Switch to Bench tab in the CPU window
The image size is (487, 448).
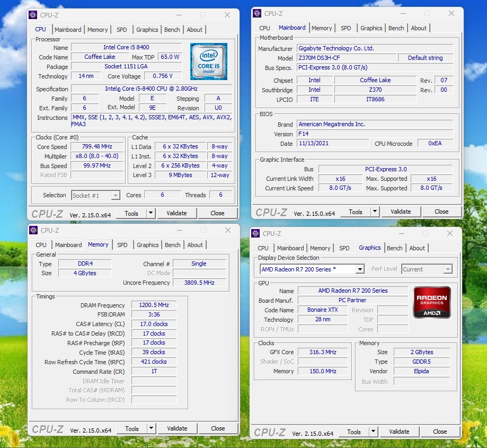pyautogui.click(x=172, y=30)
